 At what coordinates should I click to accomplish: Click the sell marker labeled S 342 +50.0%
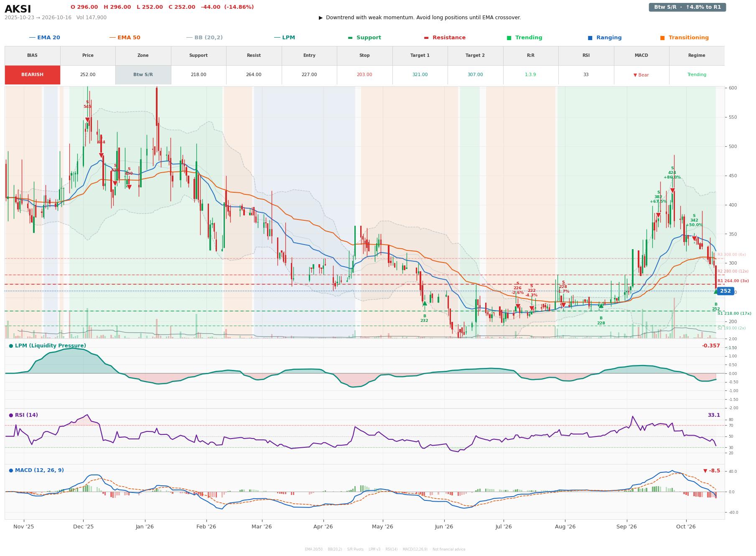click(694, 239)
